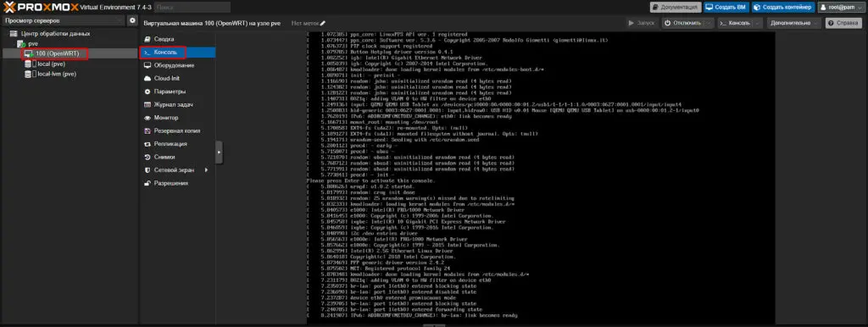Expand the Сетевой экран submenu arrow
868x327 pixels.
206,170
